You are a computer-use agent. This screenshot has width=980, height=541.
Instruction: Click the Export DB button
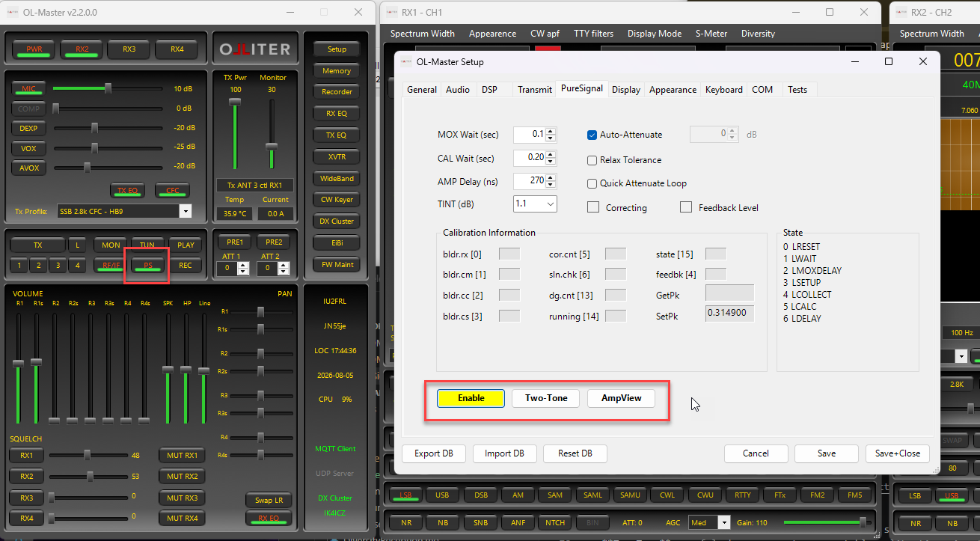click(x=434, y=453)
